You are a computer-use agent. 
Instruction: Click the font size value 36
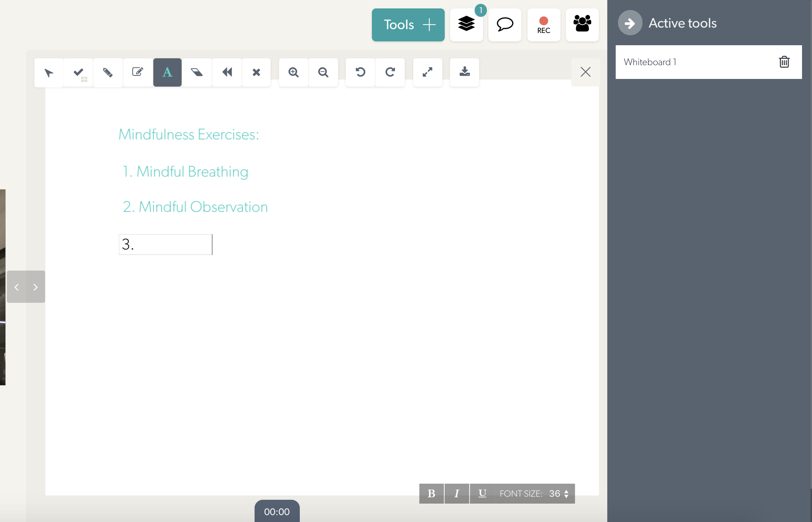555,494
